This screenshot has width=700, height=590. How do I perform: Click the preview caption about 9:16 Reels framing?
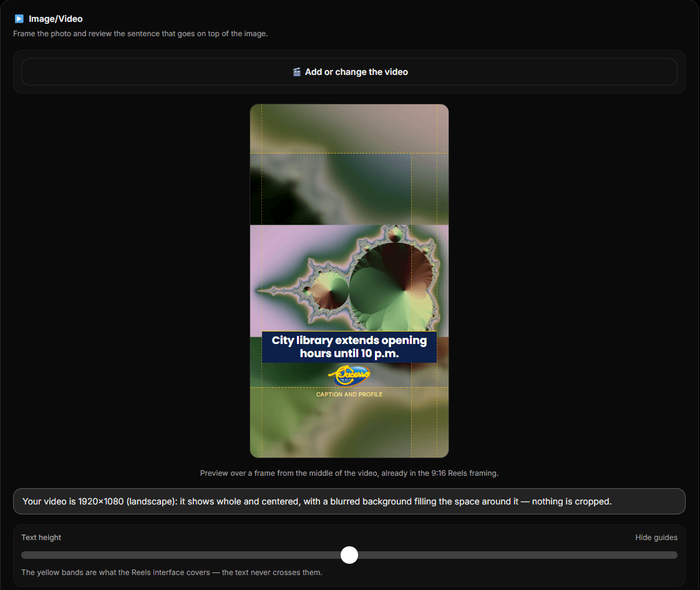(x=349, y=473)
